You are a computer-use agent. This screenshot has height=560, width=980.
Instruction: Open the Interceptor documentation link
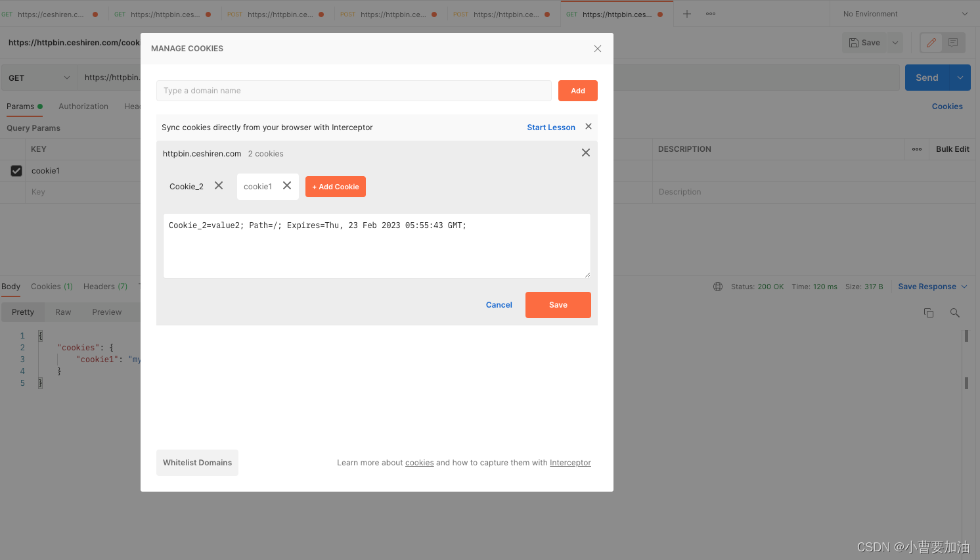570,463
